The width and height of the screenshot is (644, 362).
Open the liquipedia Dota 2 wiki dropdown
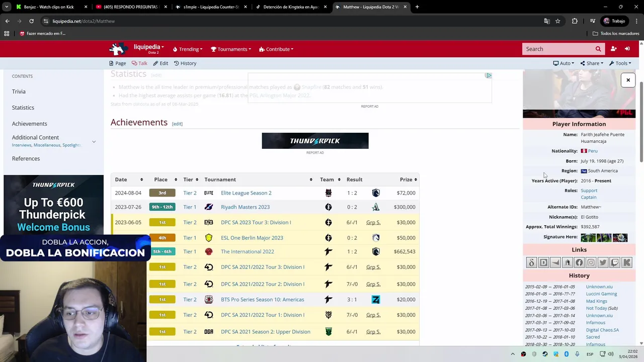[149, 48]
